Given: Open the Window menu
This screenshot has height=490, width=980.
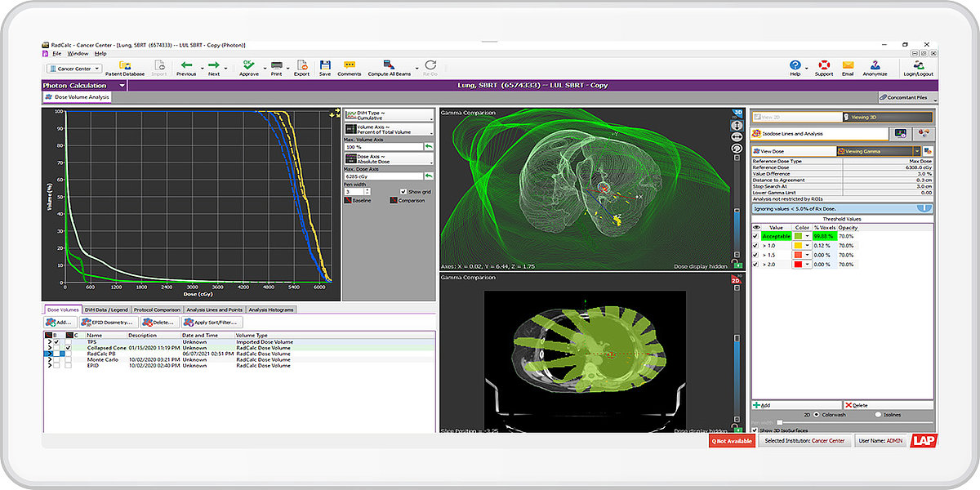Looking at the screenshot, I should pyautogui.click(x=78, y=54).
